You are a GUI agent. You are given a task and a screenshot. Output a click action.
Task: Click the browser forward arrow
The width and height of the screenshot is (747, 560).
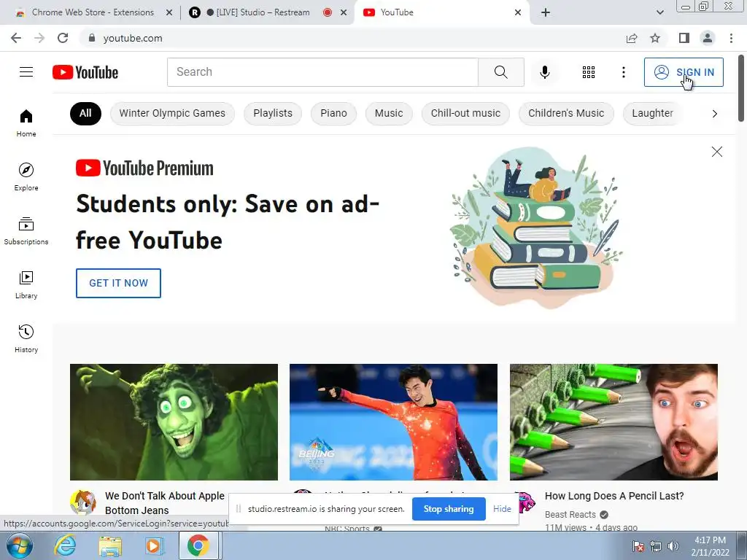pos(39,38)
